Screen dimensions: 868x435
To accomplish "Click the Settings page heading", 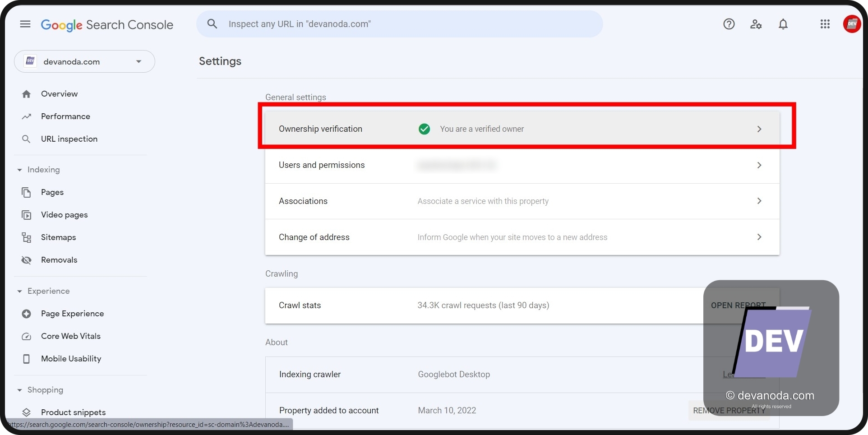I will (220, 61).
